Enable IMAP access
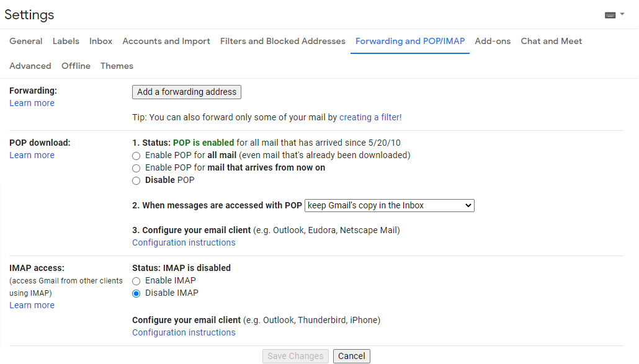The image size is (639, 364). point(136,280)
